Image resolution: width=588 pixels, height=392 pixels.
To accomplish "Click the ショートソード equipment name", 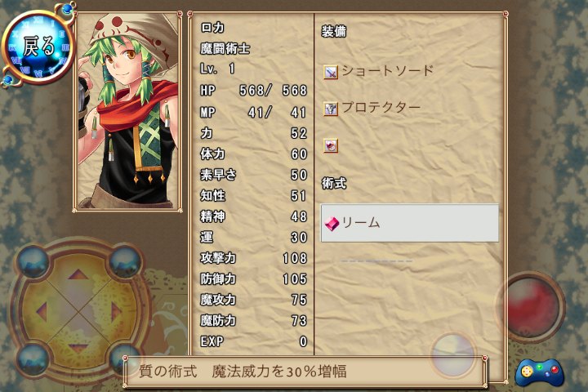I will [388, 70].
